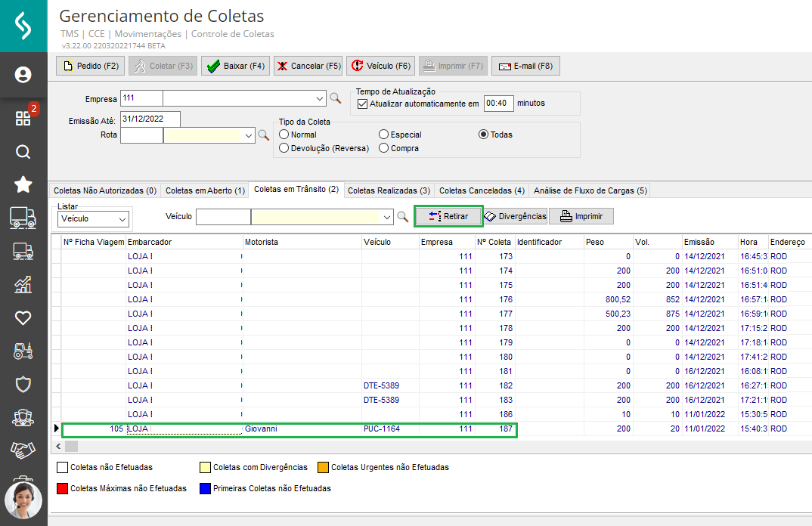Click the Peso column header
This screenshot has height=526, width=812.
[608, 242]
